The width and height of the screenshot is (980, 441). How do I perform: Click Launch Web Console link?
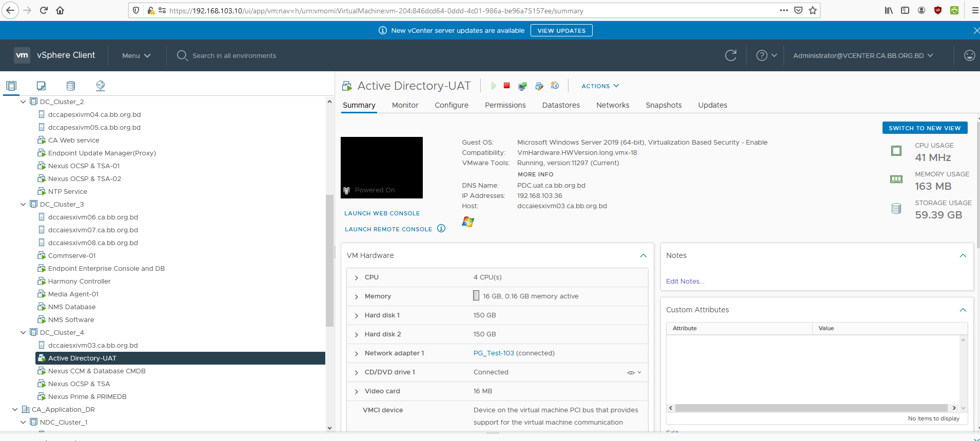click(382, 213)
